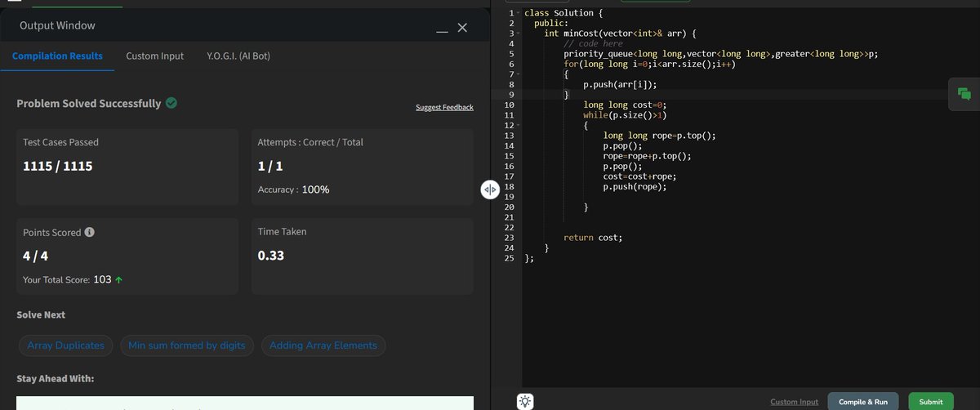Collapse the minCost function fold arrow on line 3

coord(518,33)
